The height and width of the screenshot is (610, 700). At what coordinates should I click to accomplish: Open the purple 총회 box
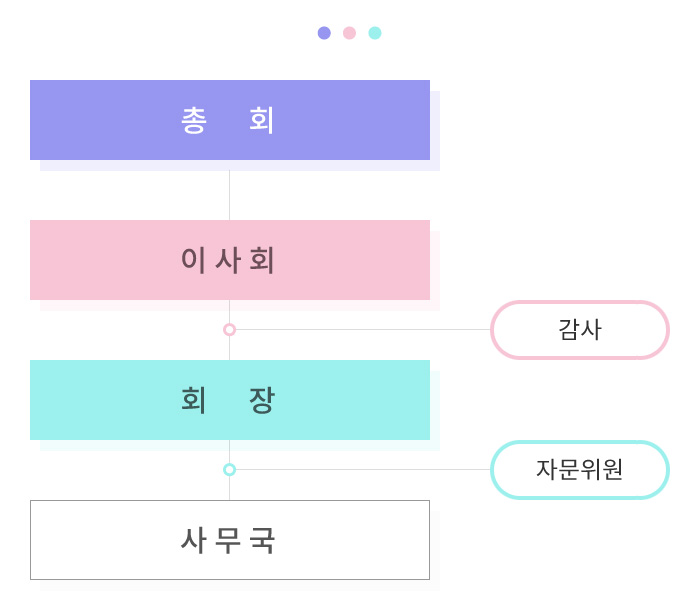click(x=230, y=120)
